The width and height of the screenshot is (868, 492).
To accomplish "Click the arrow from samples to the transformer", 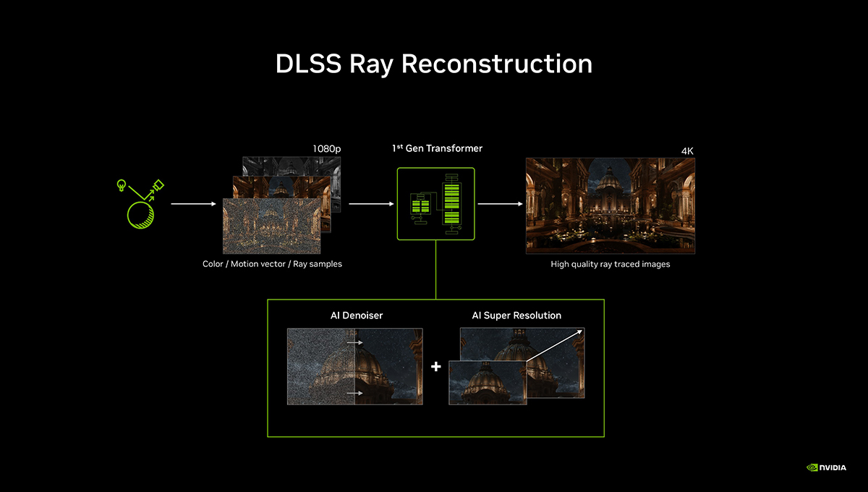I will [371, 204].
